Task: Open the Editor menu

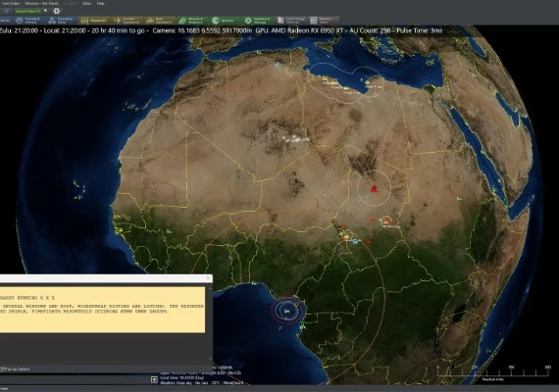Action: coord(86,3)
